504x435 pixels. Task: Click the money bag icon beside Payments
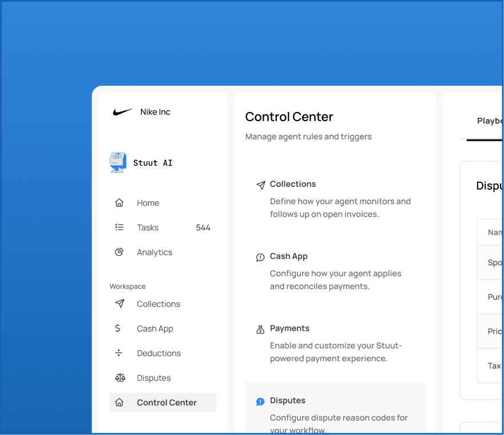260,330
